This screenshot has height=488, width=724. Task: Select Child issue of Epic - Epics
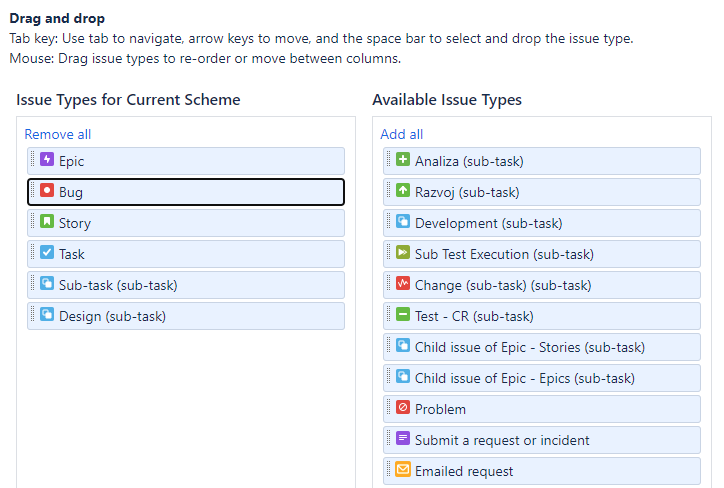pyautogui.click(x=524, y=378)
